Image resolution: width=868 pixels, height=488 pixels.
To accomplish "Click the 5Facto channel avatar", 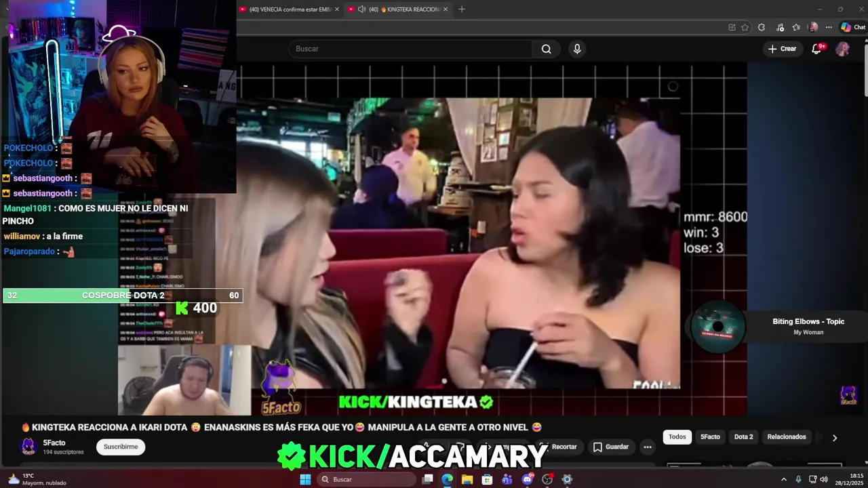I will tap(28, 447).
